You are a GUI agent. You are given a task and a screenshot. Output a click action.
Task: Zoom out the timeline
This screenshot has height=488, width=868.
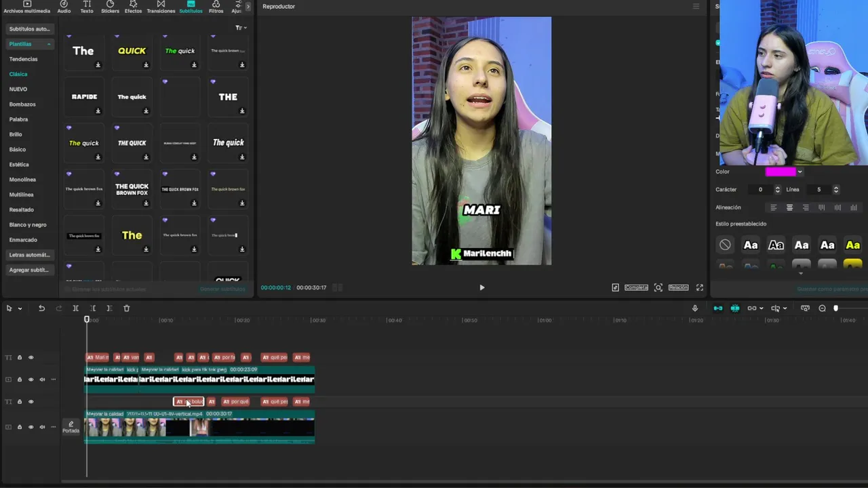[x=822, y=308]
